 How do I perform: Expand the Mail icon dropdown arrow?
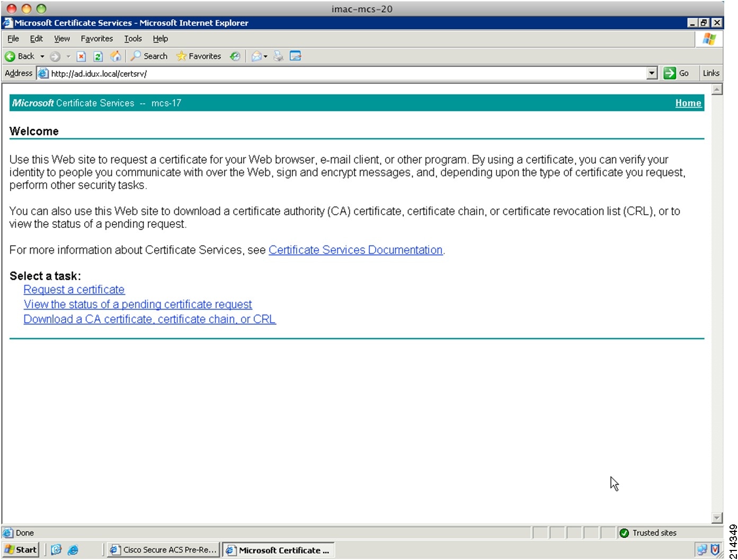pyautogui.click(x=265, y=56)
